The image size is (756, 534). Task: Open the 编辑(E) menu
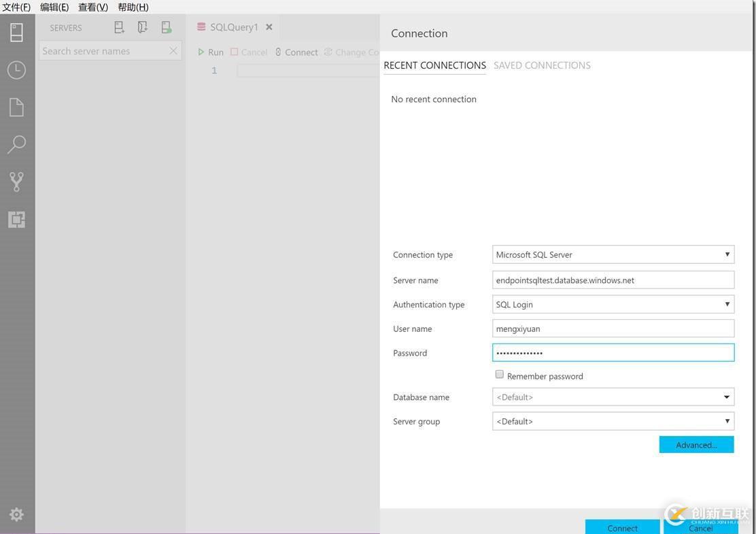pyautogui.click(x=54, y=7)
